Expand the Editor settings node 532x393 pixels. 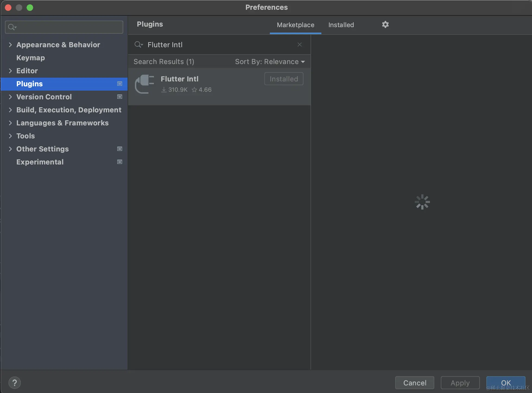click(10, 71)
